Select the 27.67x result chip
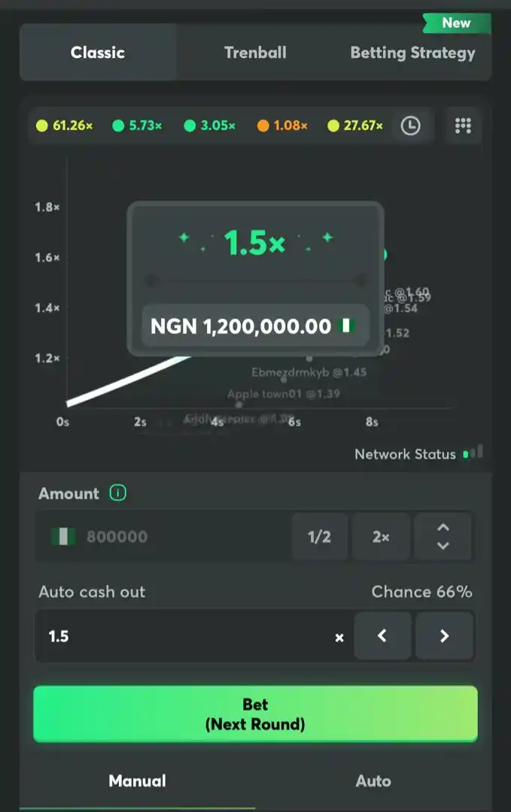The height and width of the screenshot is (812, 511). point(356,126)
